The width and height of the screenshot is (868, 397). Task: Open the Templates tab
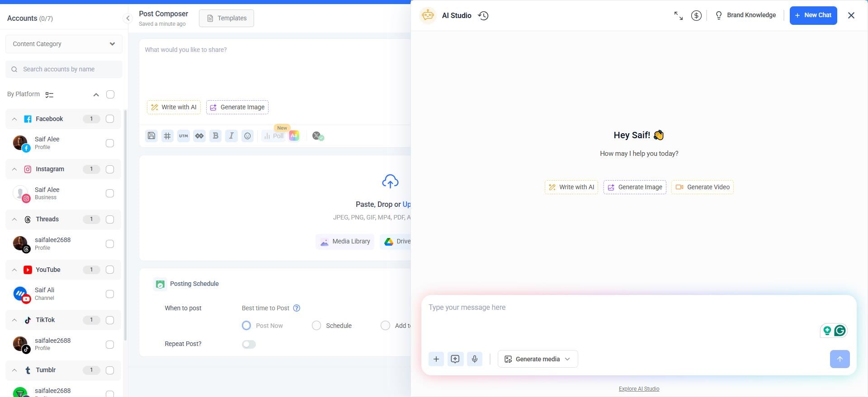point(226,18)
